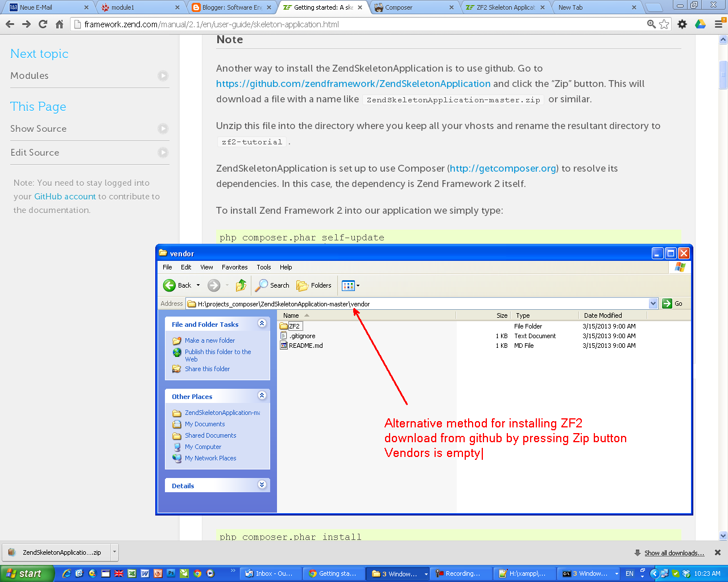Open the Views button in Explorer toolbar
728x582 pixels.
[x=348, y=285]
